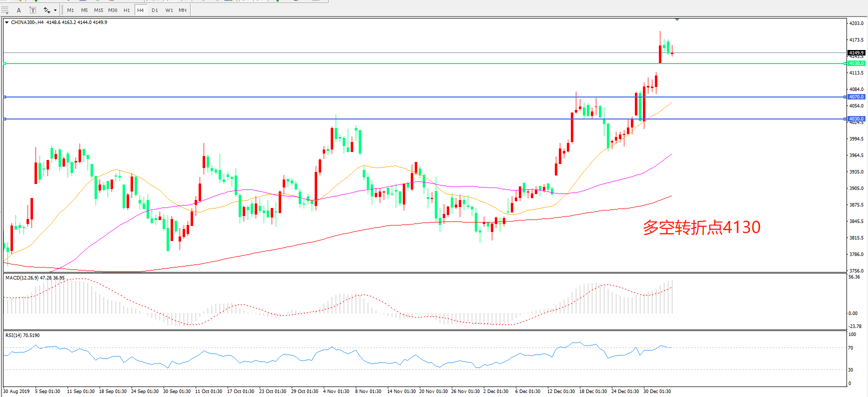Switch to M1 timeframe

pos(71,10)
